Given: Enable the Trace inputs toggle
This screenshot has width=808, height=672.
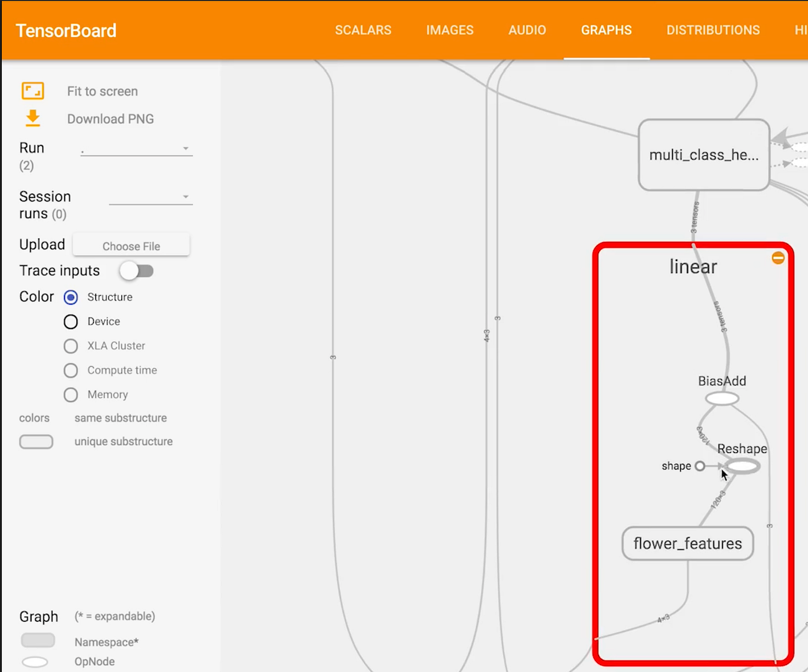Looking at the screenshot, I should click(137, 271).
